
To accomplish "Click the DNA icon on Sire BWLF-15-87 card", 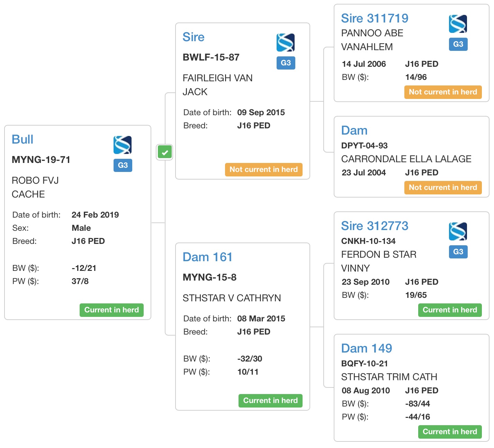I will coord(286,43).
